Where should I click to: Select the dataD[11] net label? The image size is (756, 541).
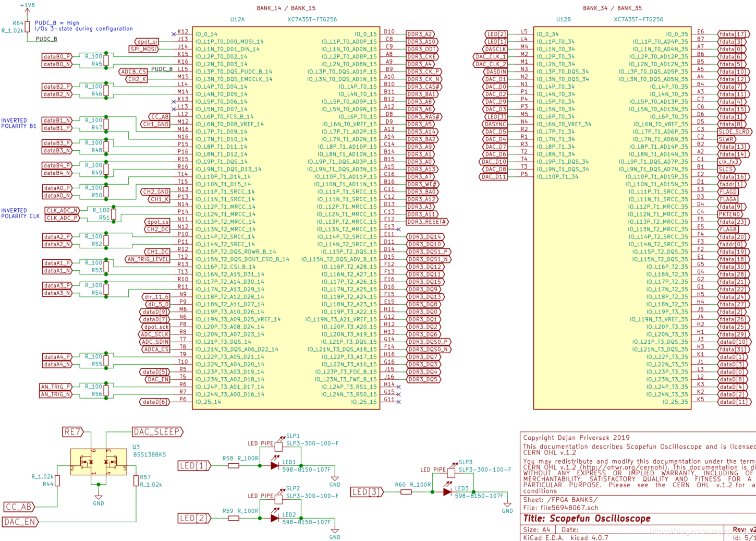click(735, 402)
